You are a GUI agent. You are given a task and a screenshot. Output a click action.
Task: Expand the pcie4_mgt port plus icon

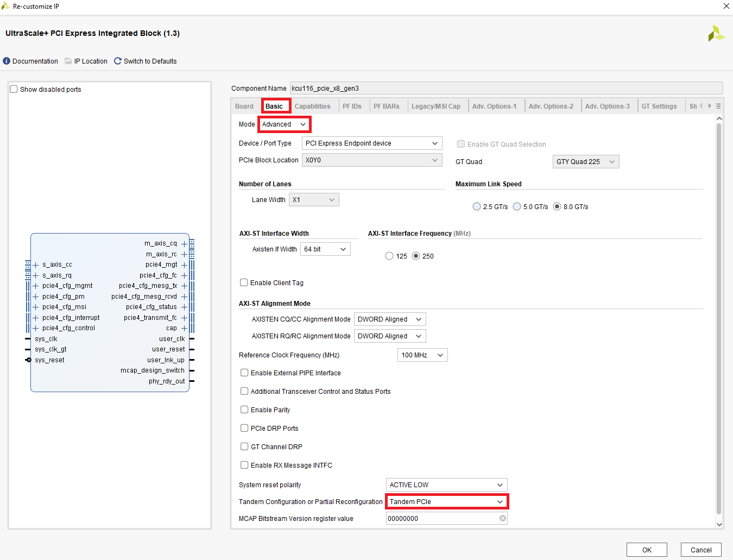click(x=184, y=265)
